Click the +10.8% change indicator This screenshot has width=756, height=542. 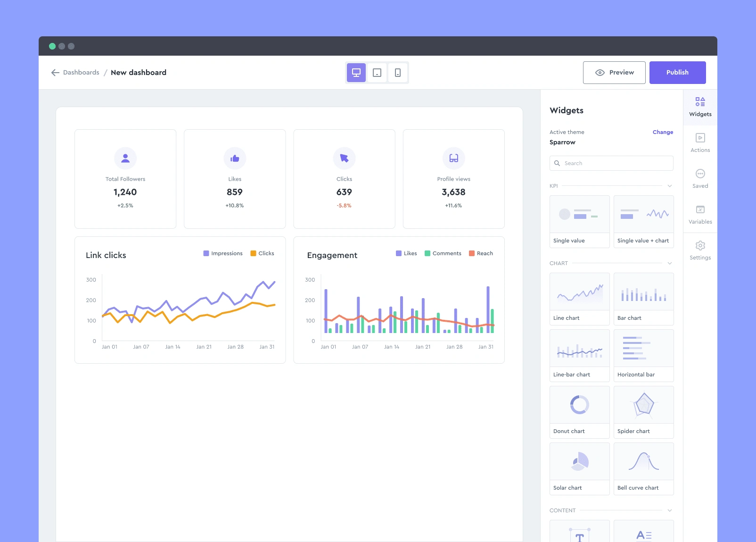click(235, 206)
